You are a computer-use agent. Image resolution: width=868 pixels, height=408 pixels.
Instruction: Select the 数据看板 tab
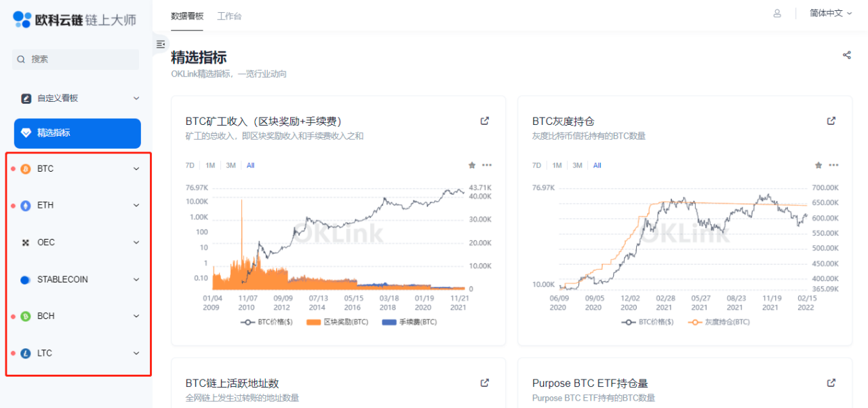tap(187, 16)
